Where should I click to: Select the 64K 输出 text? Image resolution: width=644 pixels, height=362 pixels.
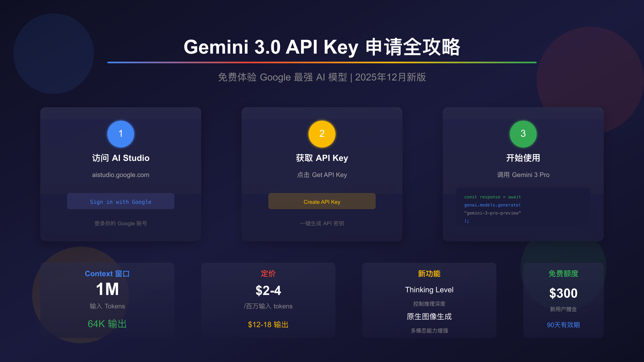click(107, 324)
